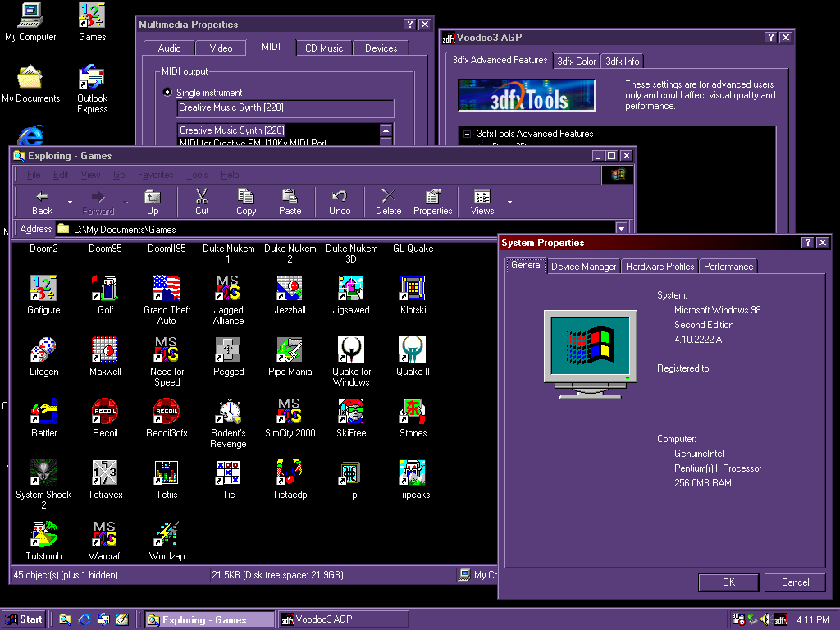This screenshot has height=630, width=840.
Task: Click Cancel in System Properties
Action: point(795,582)
